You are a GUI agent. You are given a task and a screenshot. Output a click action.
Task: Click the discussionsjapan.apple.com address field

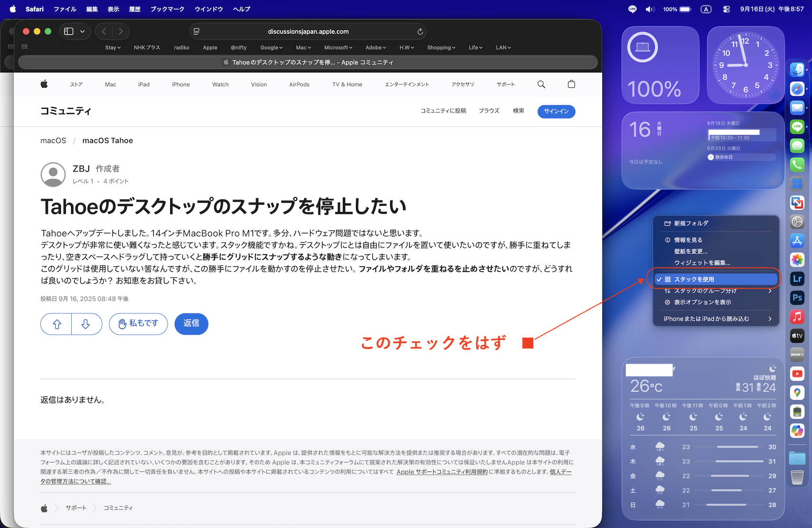pos(308,31)
